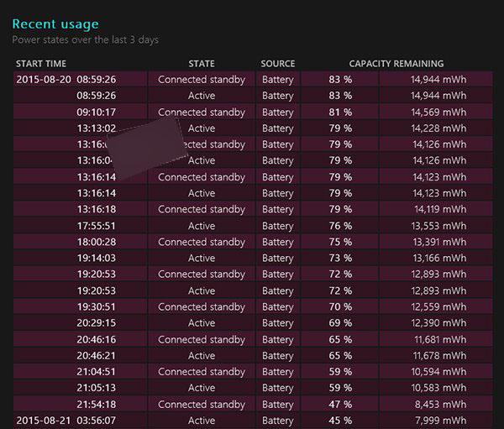504x429 pixels.
Task: Click the 17:55:51 start time cell
Action: point(97,226)
